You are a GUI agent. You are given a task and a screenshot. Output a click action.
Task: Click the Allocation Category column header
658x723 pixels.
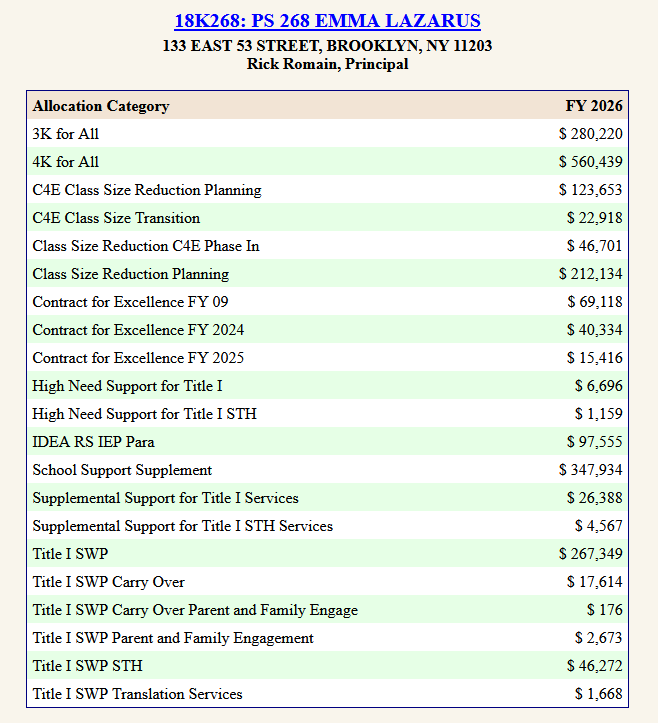(x=101, y=106)
